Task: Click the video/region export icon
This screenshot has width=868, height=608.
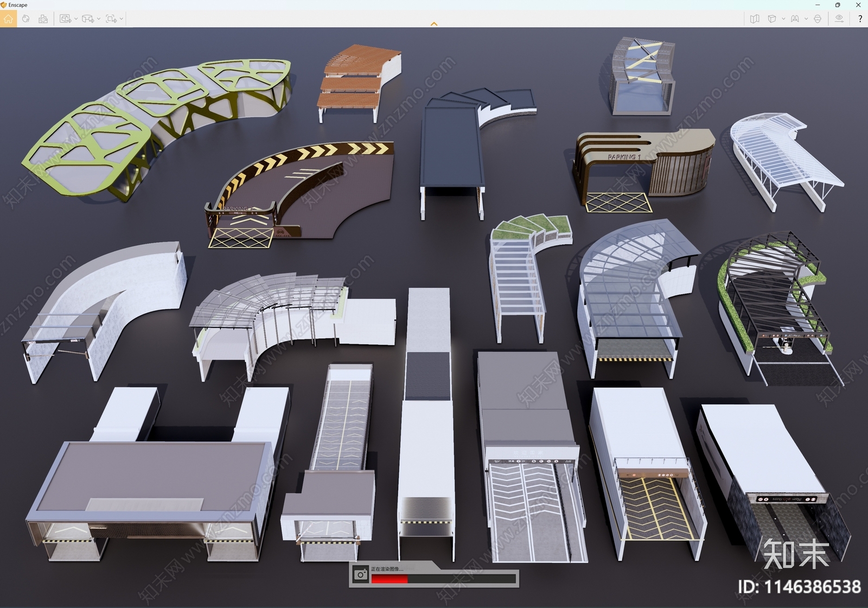Action: pos(111,18)
